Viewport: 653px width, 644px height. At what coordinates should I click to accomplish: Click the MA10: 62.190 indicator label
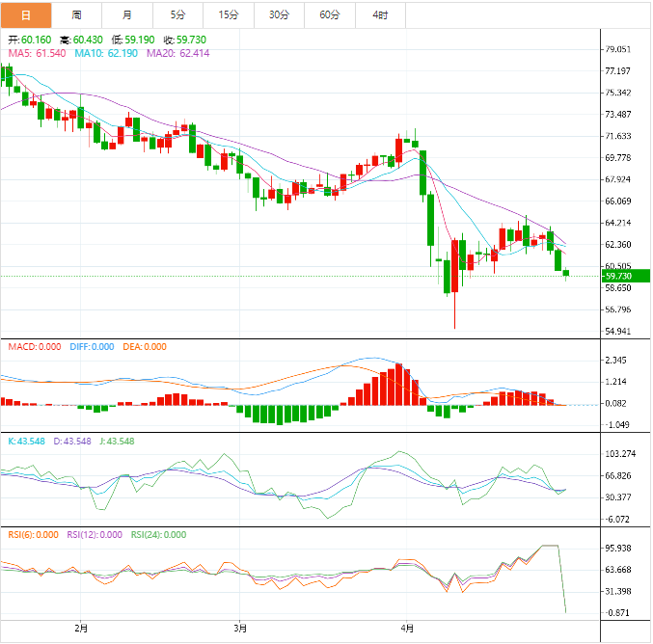pos(106,53)
